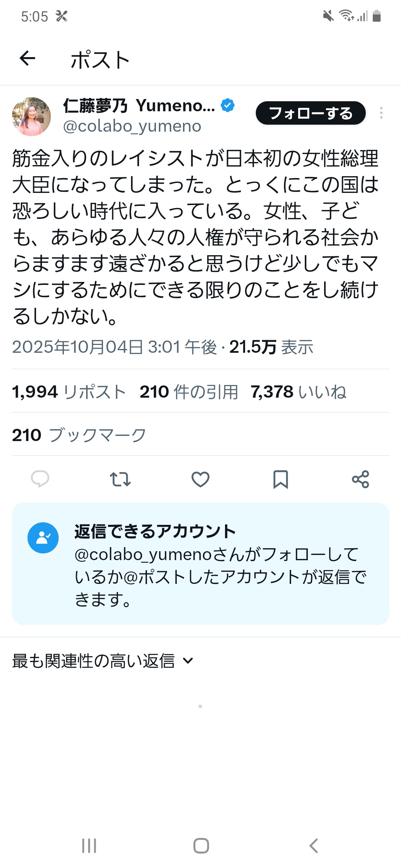View the 1,994 リポスト list
The image size is (401, 868).
point(69,392)
